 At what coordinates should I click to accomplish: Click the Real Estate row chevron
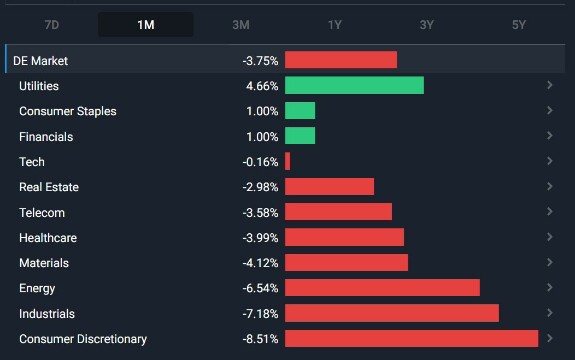pos(549,186)
